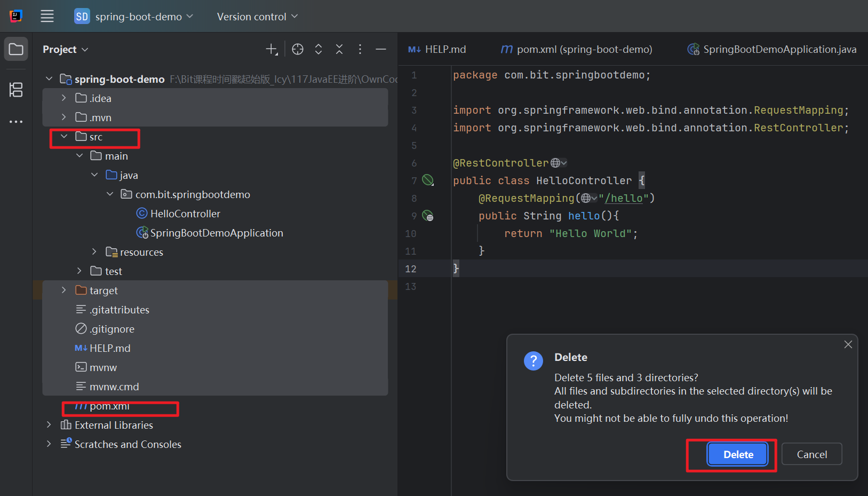Click the SpringBootDemoApplication class icon in tree
The image size is (868, 496).
142,233
